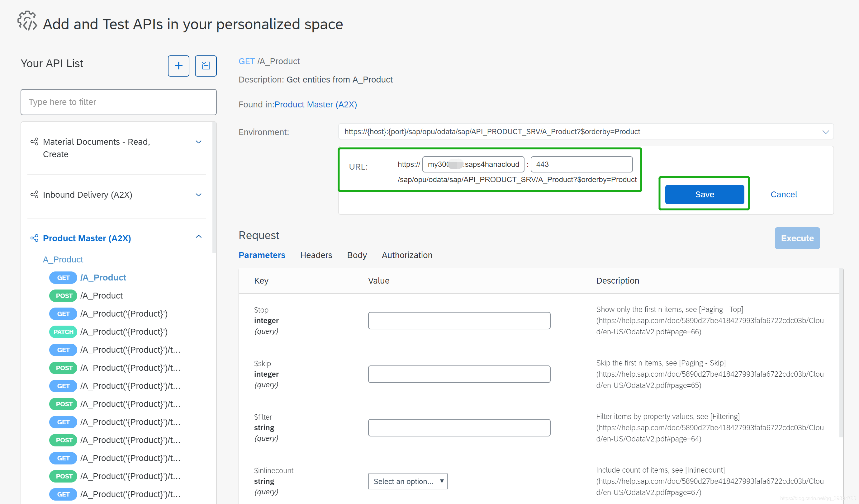Click share icon beside Inbound Delivery

pos(34,195)
